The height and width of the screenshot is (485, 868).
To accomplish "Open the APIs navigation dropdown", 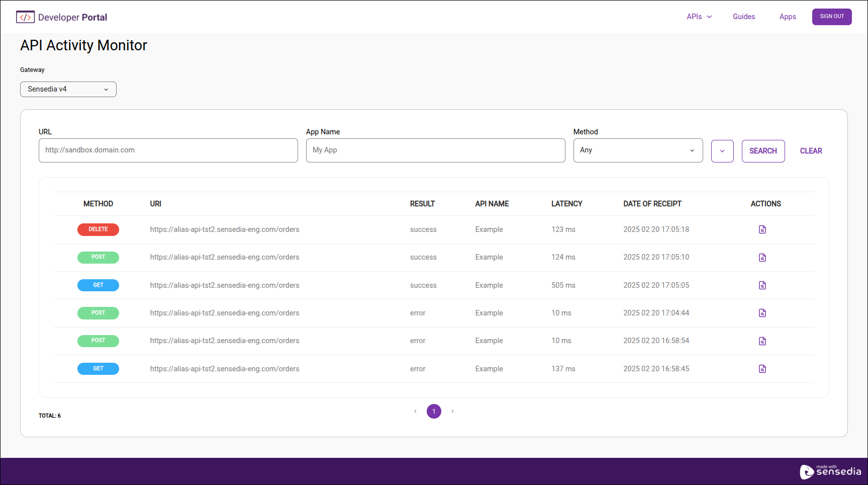I will (699, 17).
